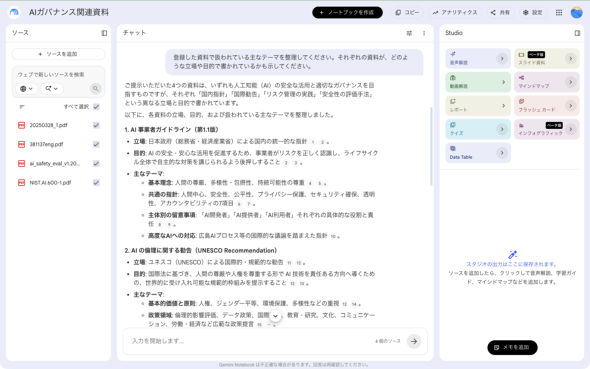Expand スライド資料 options chevron

click(x=570, y=59)
